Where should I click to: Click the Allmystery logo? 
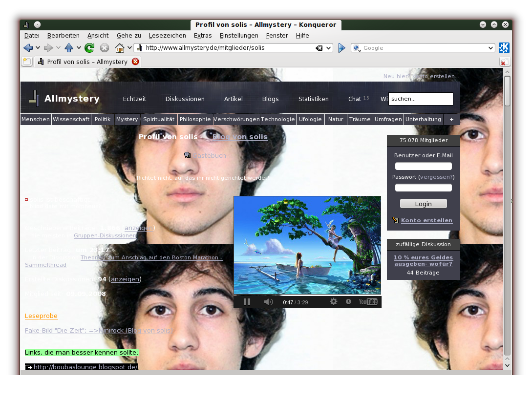click(x=64, y=98)
